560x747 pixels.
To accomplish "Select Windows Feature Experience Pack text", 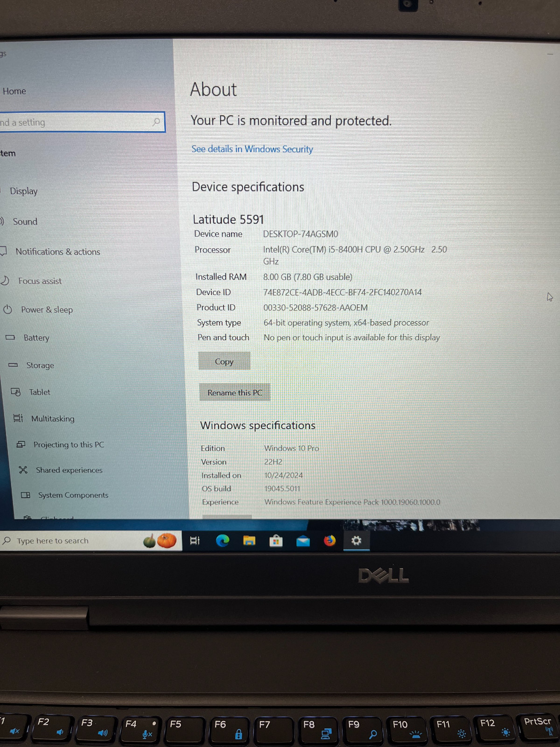I will [352, 502].
